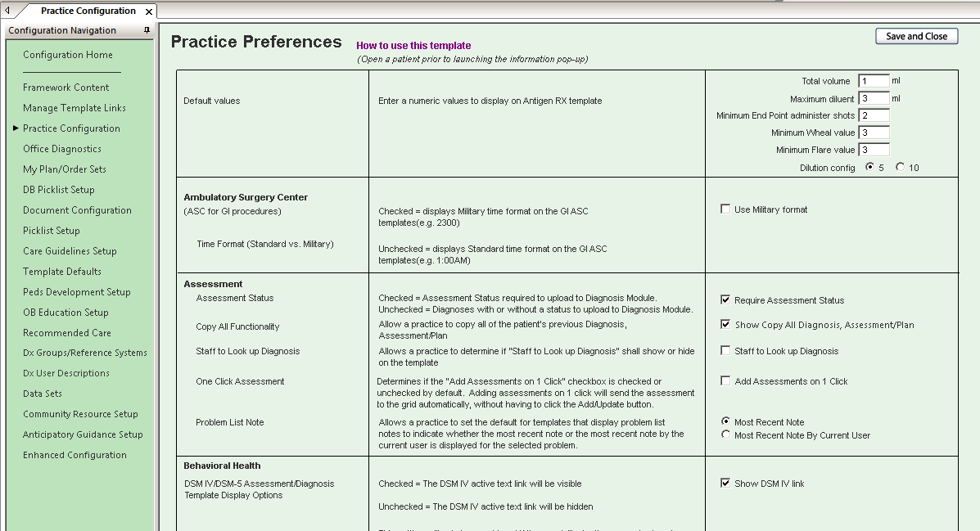This screenshot has height=531, width=980.
Task: Select Practice Configuration navigation item
Action: click(71, 128)
